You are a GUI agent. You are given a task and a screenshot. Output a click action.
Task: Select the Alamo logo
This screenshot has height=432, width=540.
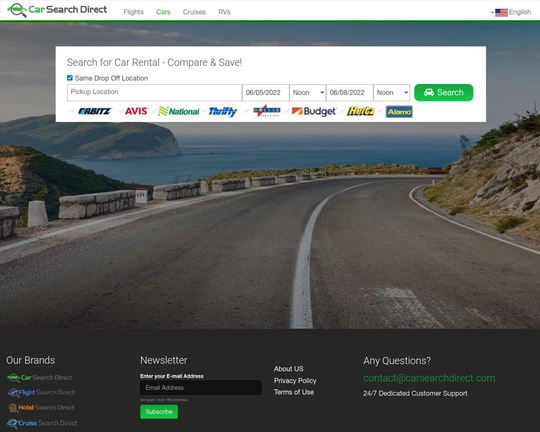(399, 112)
